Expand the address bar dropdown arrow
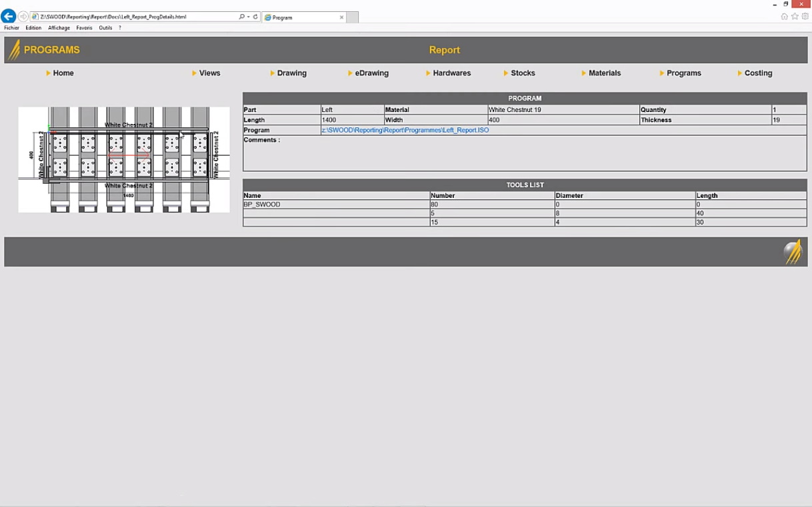Image resolution: width=812 pixels, height=507 pixels. (x=248, y=17)
